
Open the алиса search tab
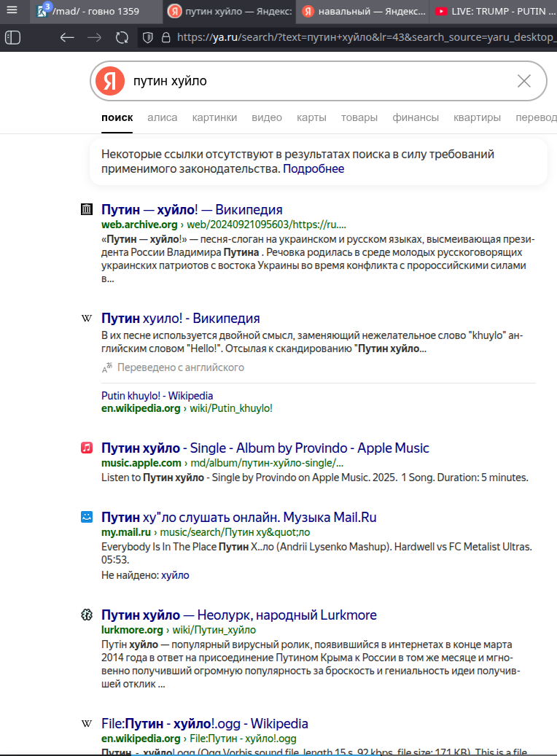coord(162,117)
